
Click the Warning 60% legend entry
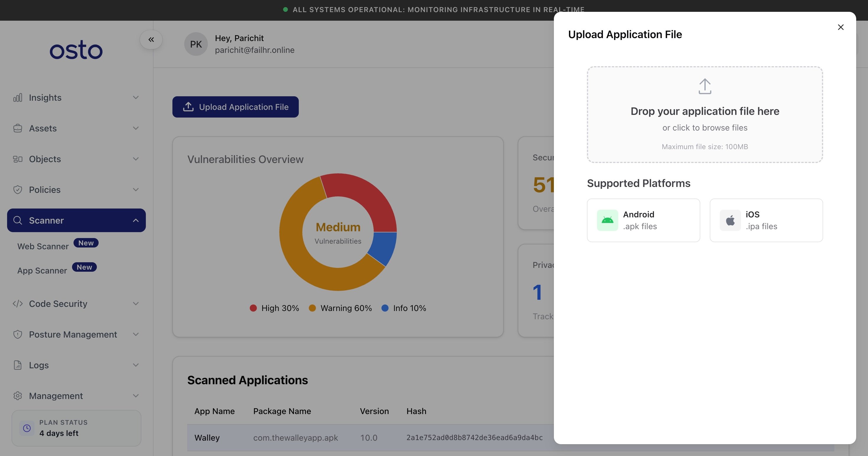click(x=340, y=308)
